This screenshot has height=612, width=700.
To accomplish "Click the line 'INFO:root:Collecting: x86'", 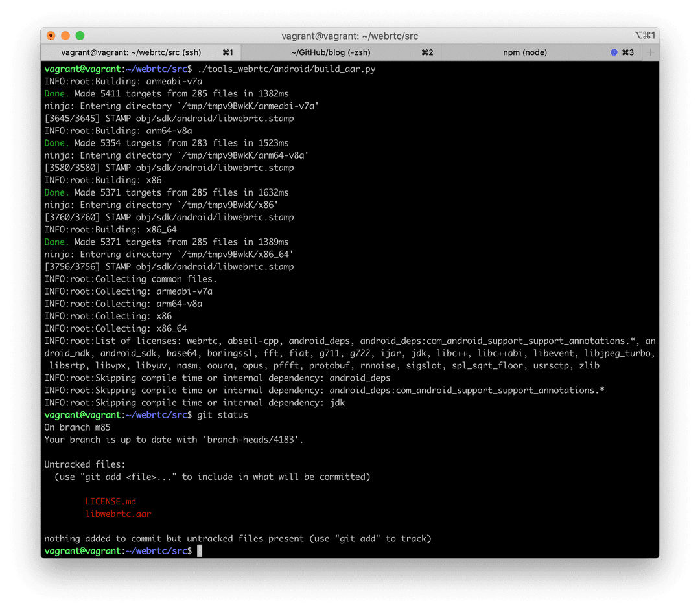I will coord(108,316).
